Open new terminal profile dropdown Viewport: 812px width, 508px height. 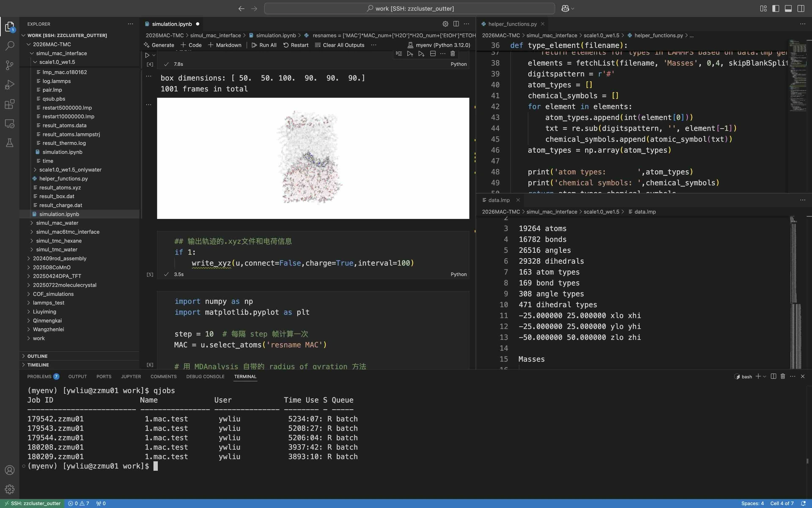[765, 376]
